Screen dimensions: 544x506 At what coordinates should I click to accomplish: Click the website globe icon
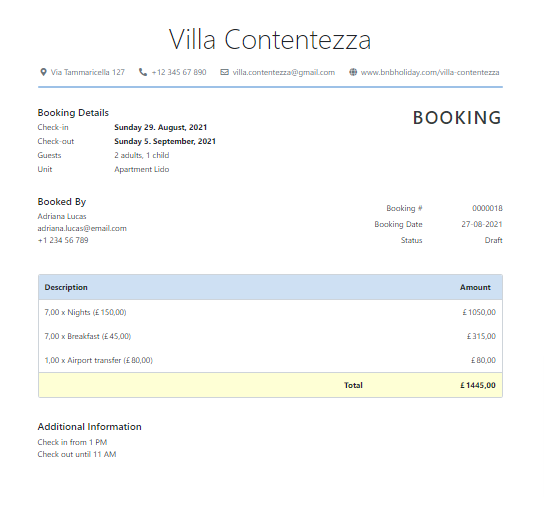click(353, 72)
